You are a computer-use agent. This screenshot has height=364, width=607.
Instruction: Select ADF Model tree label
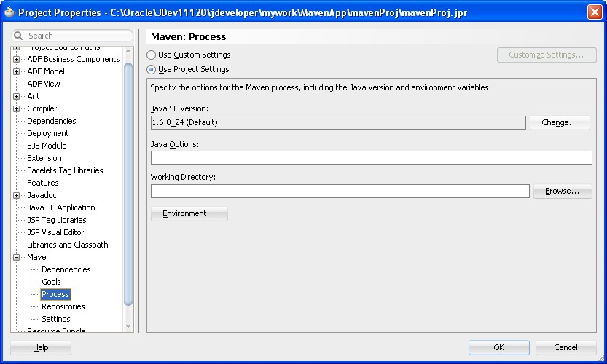tap(46, 71)
